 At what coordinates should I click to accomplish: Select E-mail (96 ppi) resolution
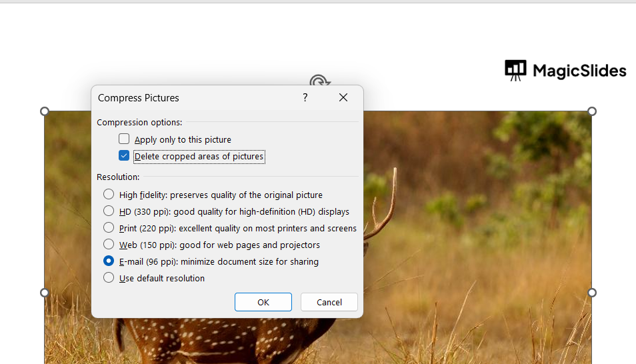109,261
